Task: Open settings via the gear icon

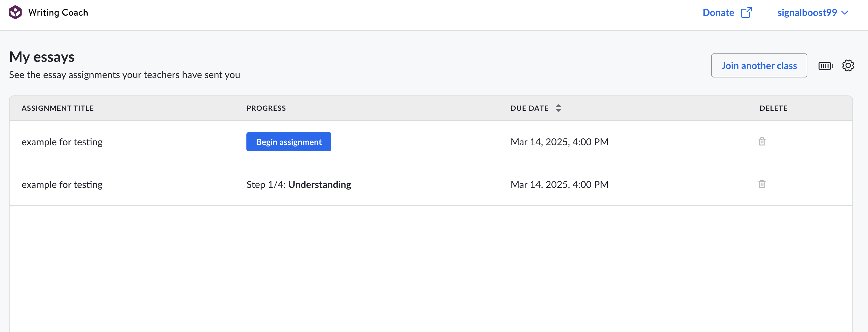Action: pos(848,65)
